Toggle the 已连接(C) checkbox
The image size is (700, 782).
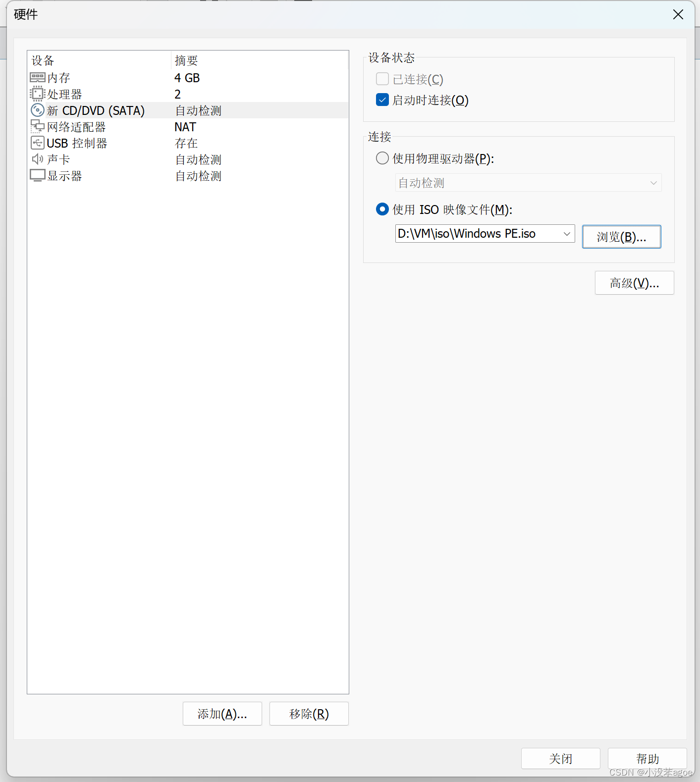(382, 79)
